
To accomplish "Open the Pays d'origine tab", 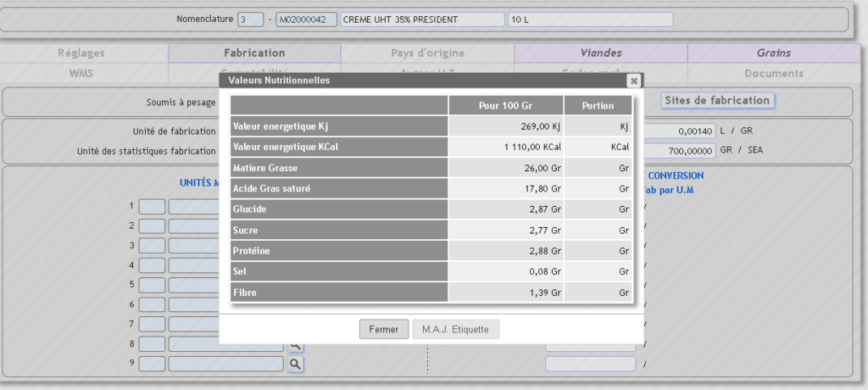I will tap(427, 53).
